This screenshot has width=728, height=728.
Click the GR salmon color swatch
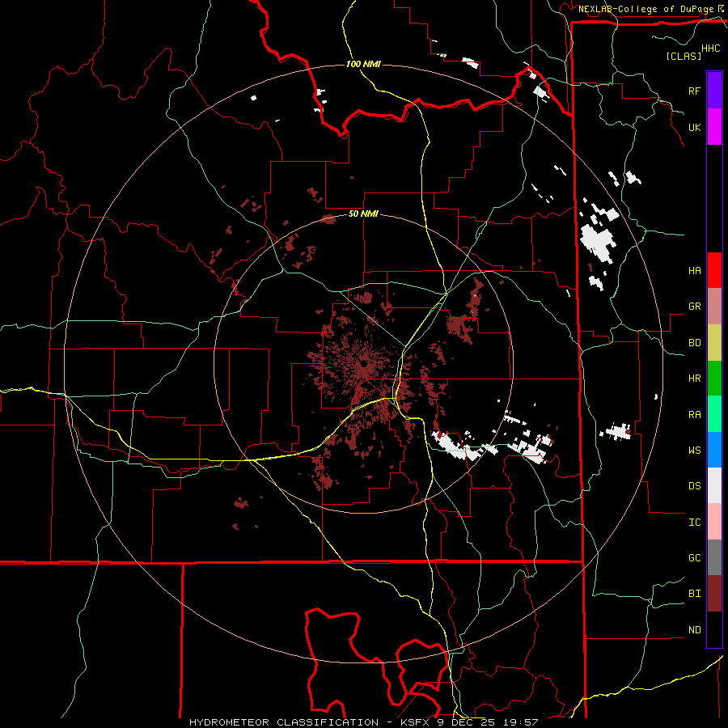point(714,307)
